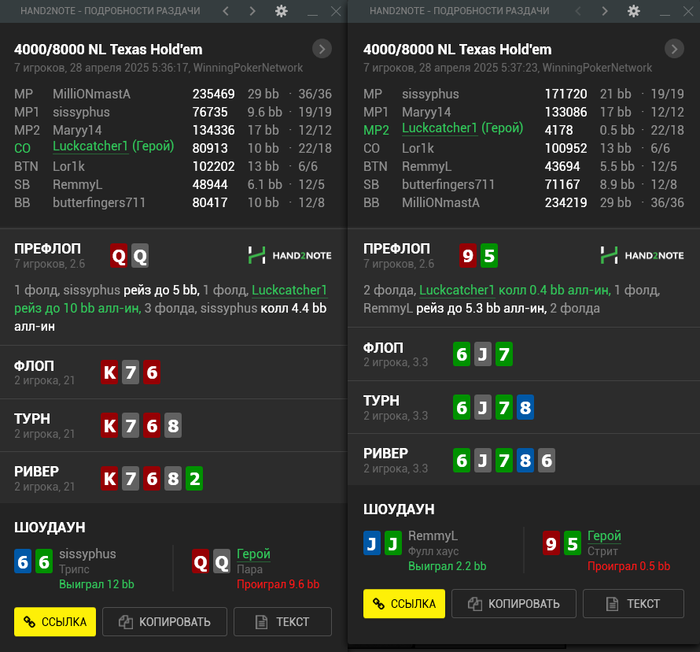Viewport: 700px width, 652px height.
Task: Open Luckcatcher1 (Герой) link in MP2 row
Action: [x=462, y=129]
